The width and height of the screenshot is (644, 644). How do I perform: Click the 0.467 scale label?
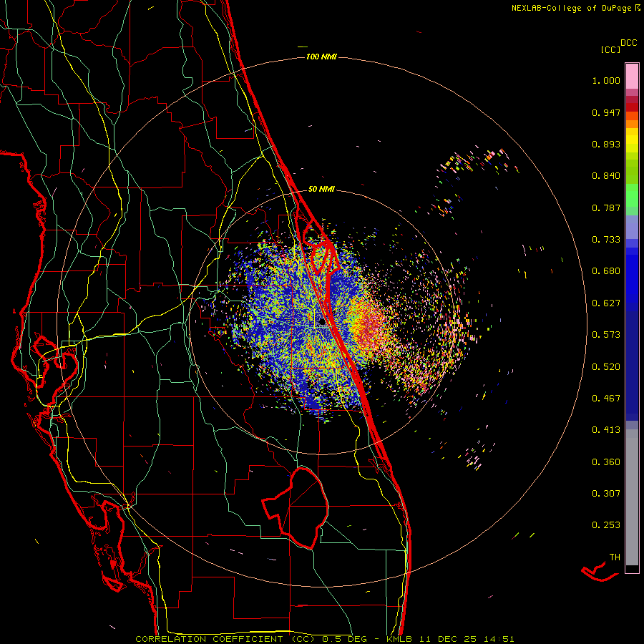[x=606, y=399]
